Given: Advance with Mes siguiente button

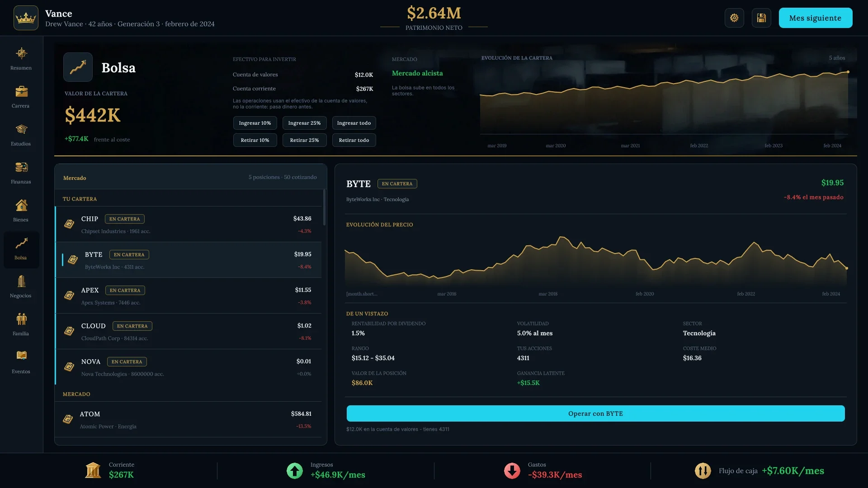Looking at the screenshot, I should tap(815, 18).
